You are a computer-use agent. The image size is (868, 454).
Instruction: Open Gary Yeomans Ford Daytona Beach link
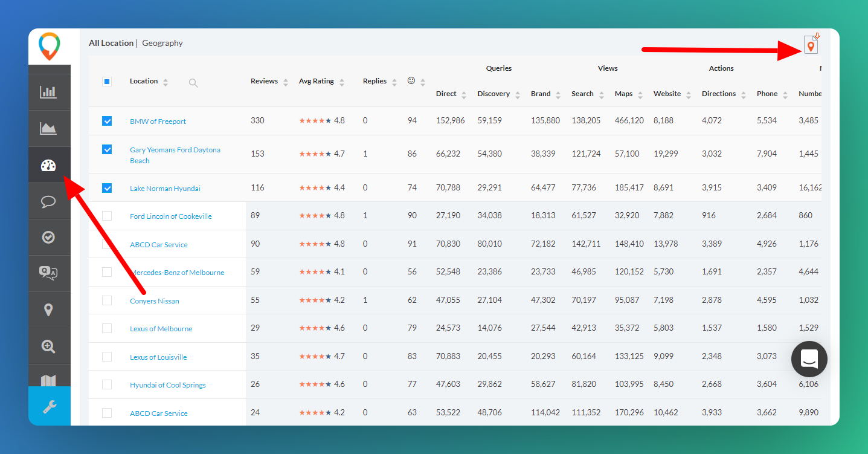tap(175, 155)
